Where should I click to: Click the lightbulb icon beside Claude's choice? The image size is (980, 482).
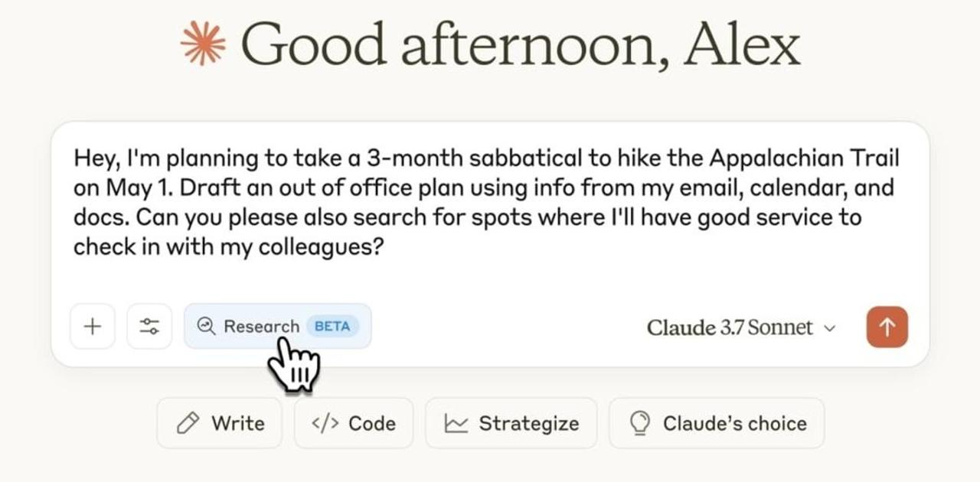tap(642, 423)
